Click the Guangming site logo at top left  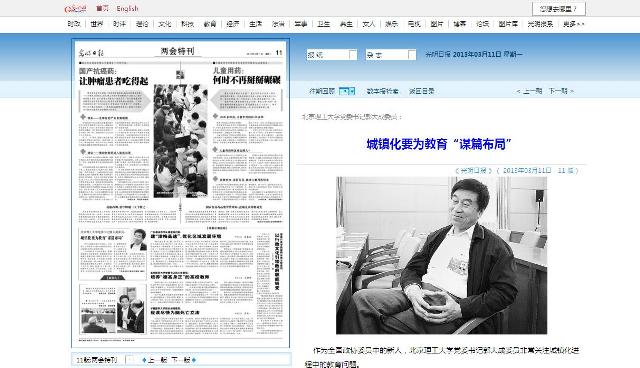(76, 9)
